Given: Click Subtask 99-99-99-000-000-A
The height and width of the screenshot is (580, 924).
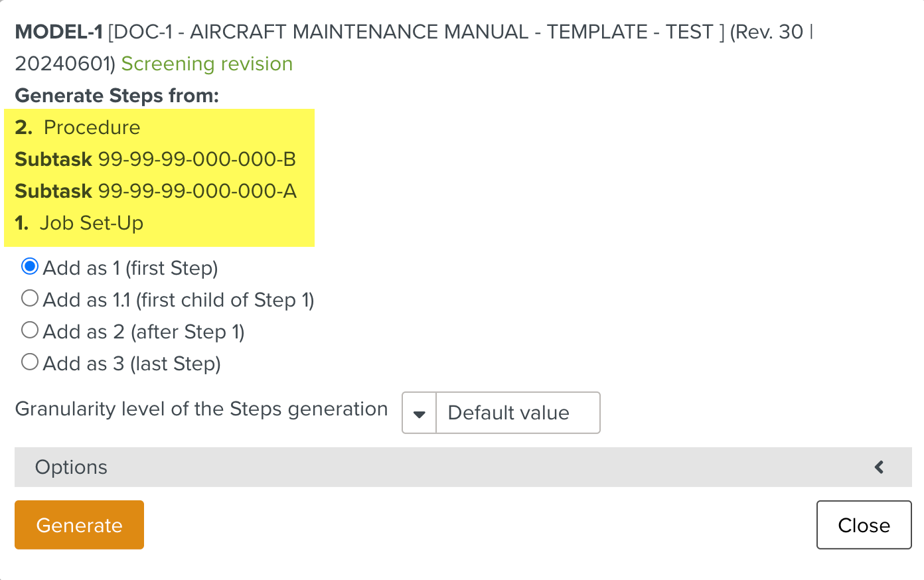Looking at the screenshot, I should [155, 191].
